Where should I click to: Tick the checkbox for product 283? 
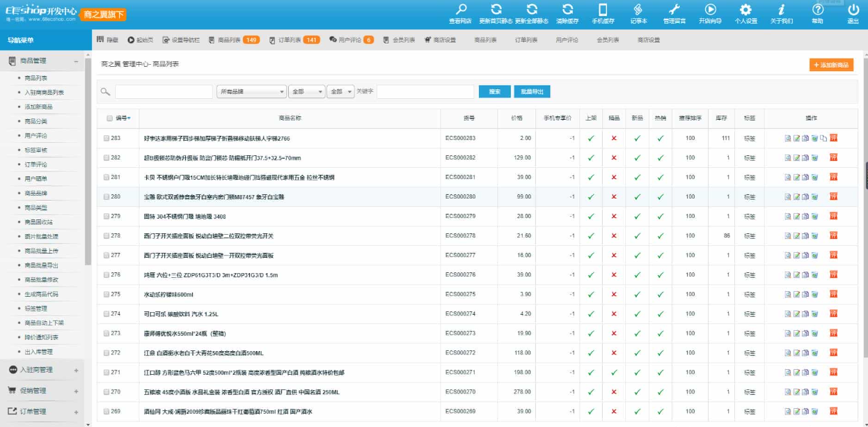click(106, 138)
